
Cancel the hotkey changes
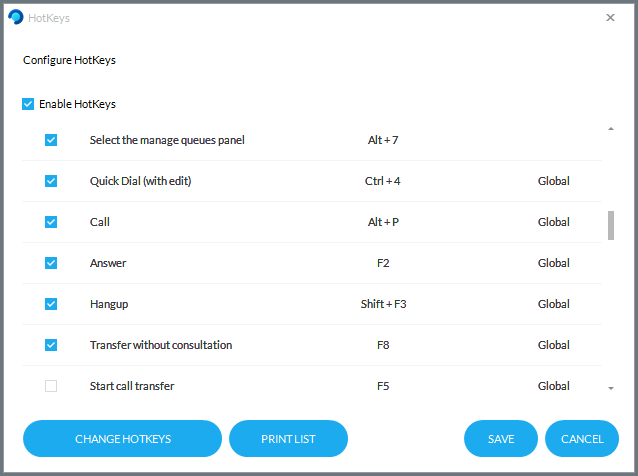tap(582, 439)
